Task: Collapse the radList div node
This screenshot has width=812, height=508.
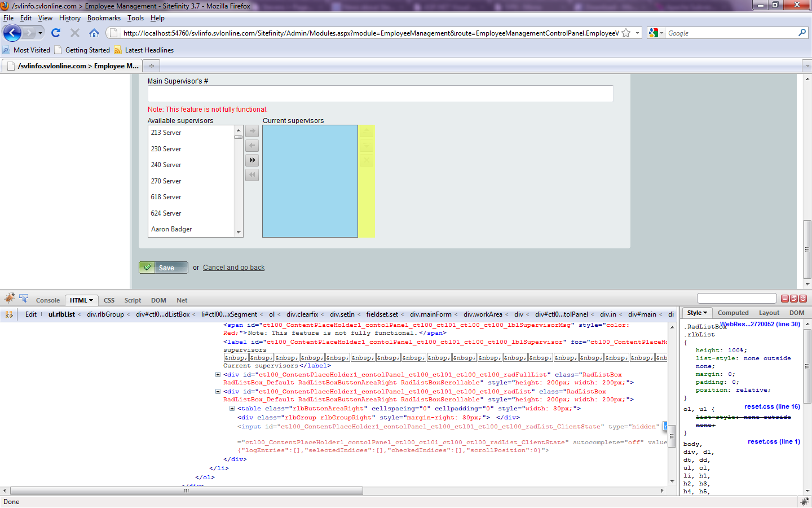Action: pyautogui.click(x=218, y=391)
